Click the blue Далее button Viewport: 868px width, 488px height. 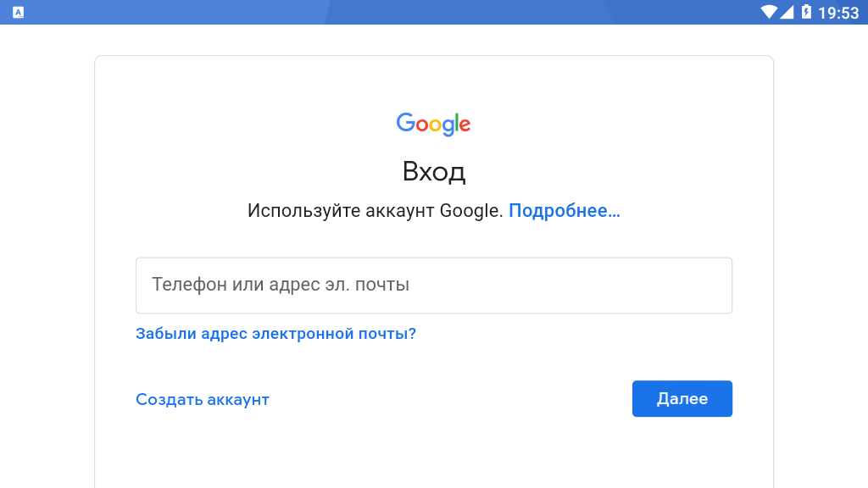[x=682, y=398]
